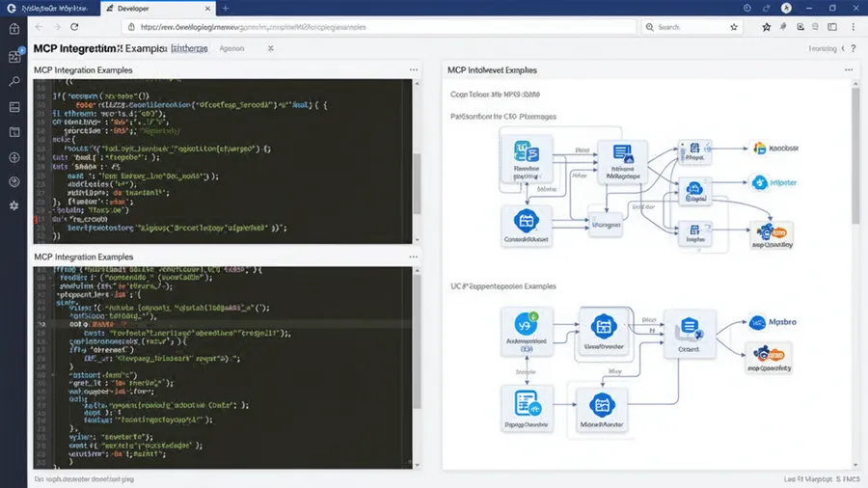Viewport: 868px width, 488px height.
Task: Click the left sidebar icon just above the plus circle
Action: pyautogui.click(x=14, y=132)
